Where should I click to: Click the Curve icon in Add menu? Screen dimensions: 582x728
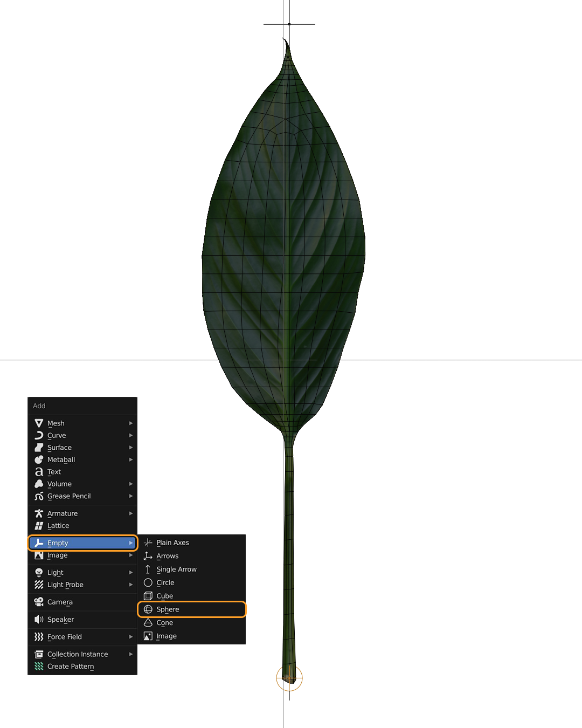(x=39, y=435)
